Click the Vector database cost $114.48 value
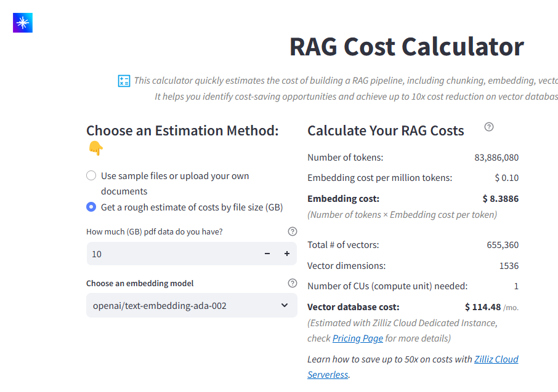Screen dimensions: 558x392 click(483, 307)
